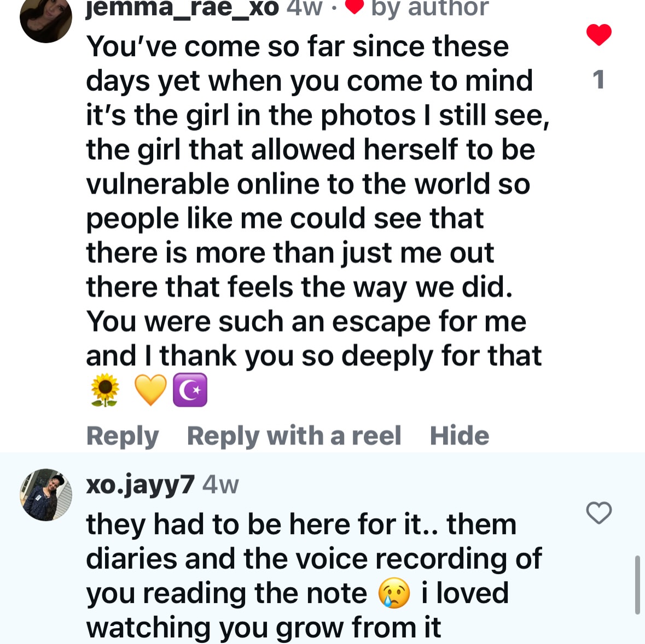
Task: Reply to jemma_rae_xo's comment
Action: pos(123,436)
